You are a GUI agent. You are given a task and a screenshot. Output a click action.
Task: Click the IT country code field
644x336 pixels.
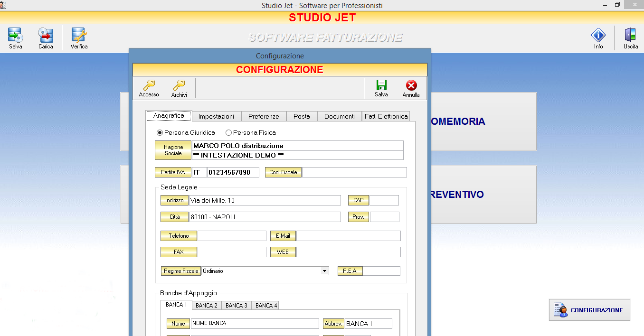[199, 172]
